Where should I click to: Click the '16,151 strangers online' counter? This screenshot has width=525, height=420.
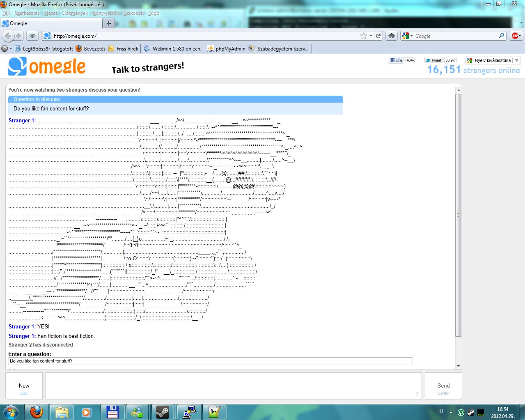[474, 70]
